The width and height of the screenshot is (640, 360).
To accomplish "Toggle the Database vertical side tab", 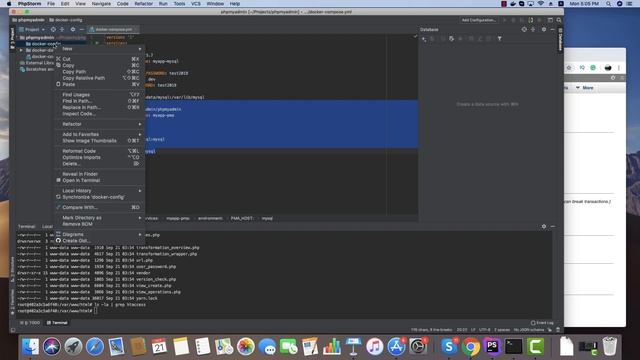I will click(560, 40).
